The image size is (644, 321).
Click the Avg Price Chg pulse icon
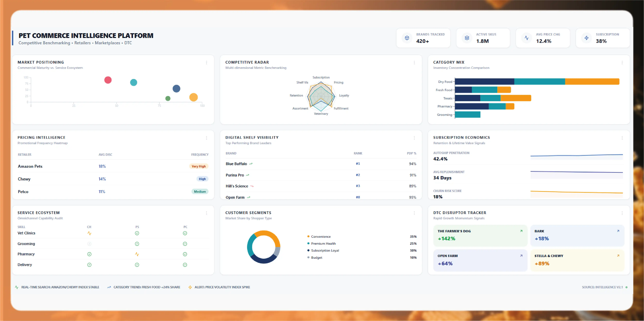tap(527, 38)
